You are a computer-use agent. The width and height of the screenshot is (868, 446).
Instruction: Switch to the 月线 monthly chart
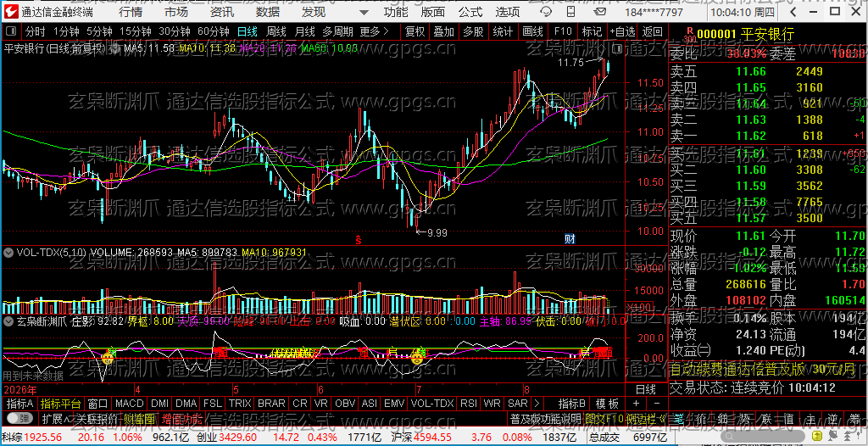[304, 31]
